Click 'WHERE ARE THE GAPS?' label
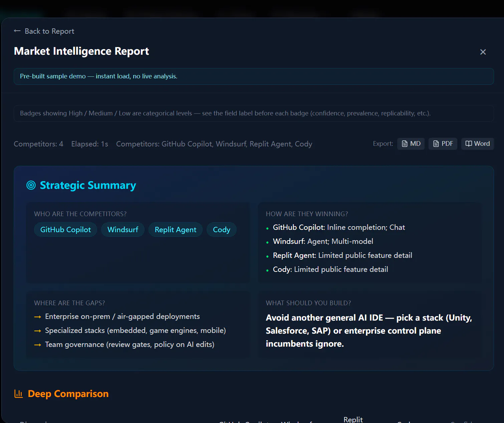The height and width of the screenshot is (423, 504). pyautogui.click(x=69, y=303)
